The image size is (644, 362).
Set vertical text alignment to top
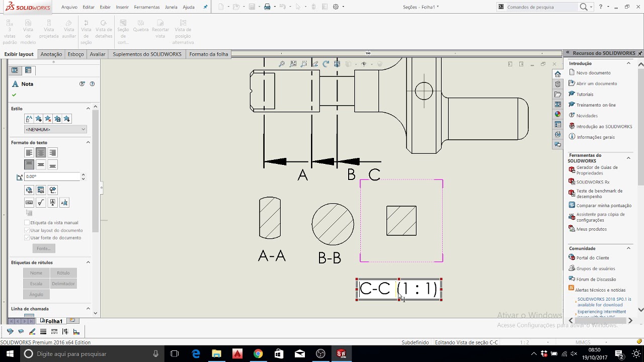(x=29, y=164)
